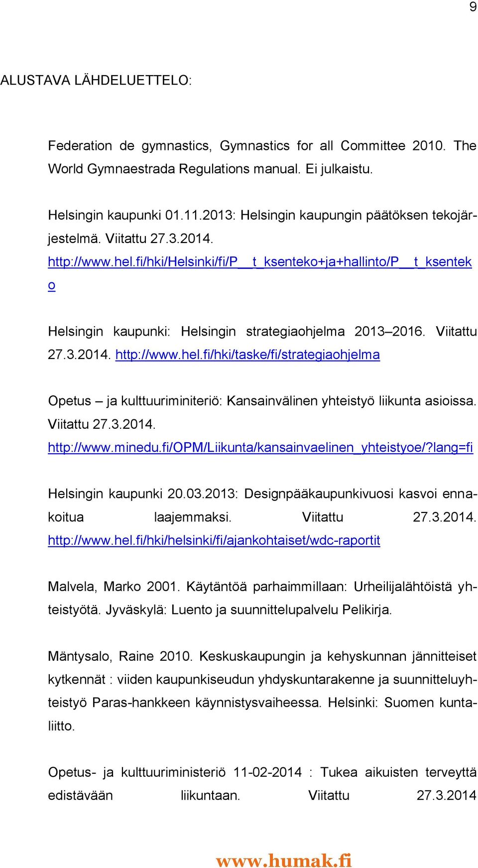Open the hel.fi Päätöksenteko ja hallinto link
The image size is (478, 868).
tap(259, 262)
